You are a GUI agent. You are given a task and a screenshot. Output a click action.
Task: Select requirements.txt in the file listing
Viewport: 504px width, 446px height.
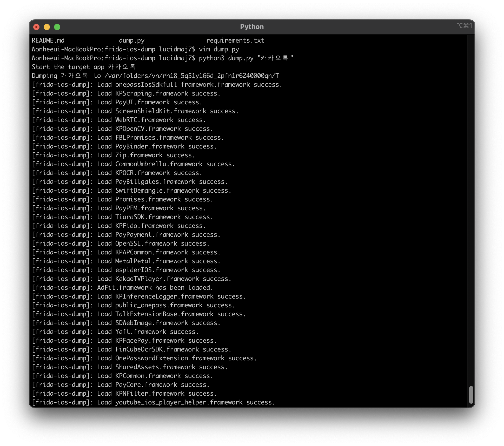[x=235, y=40]
